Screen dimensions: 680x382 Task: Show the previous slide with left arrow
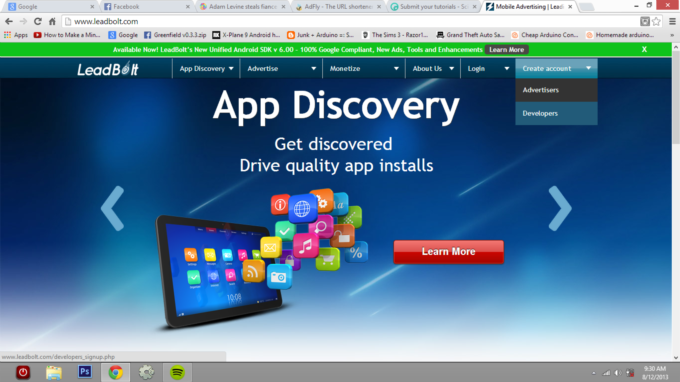(x=113, y=208)
